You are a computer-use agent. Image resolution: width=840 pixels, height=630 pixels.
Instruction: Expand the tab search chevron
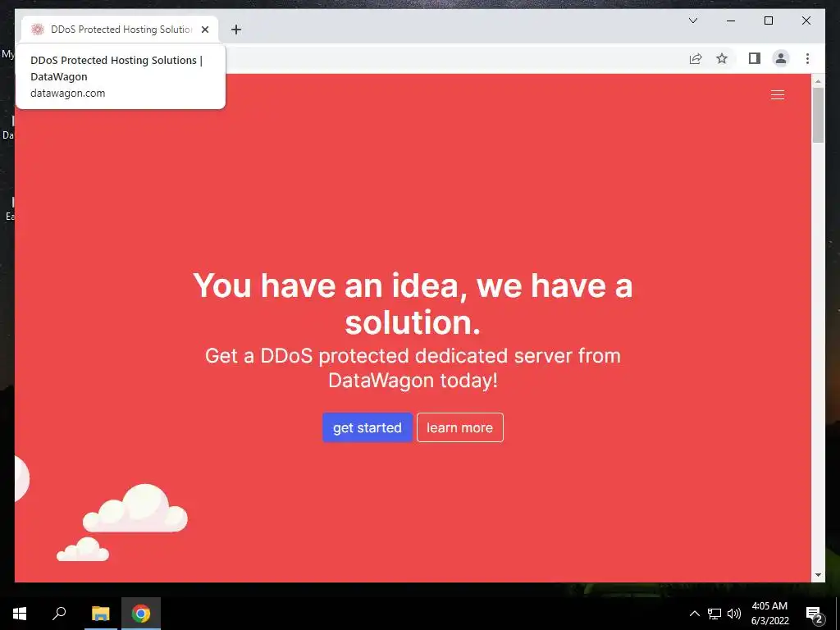click(692, 21)
